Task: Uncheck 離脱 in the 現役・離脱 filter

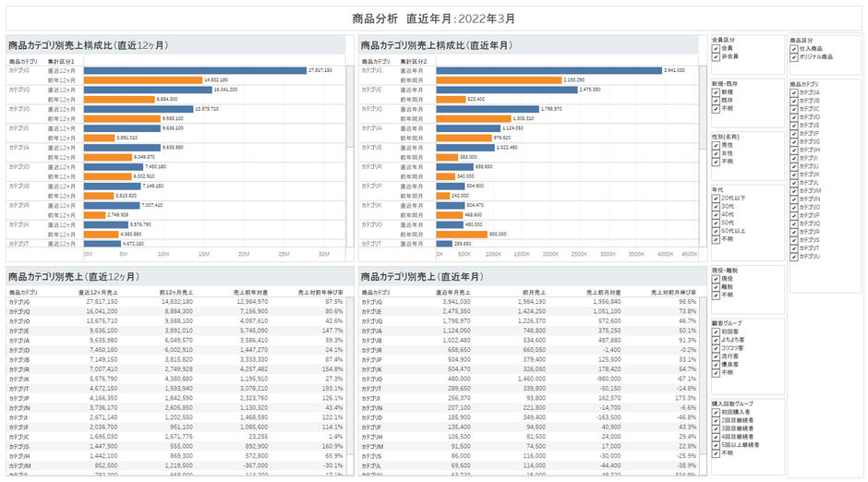Action: [716, 286]
